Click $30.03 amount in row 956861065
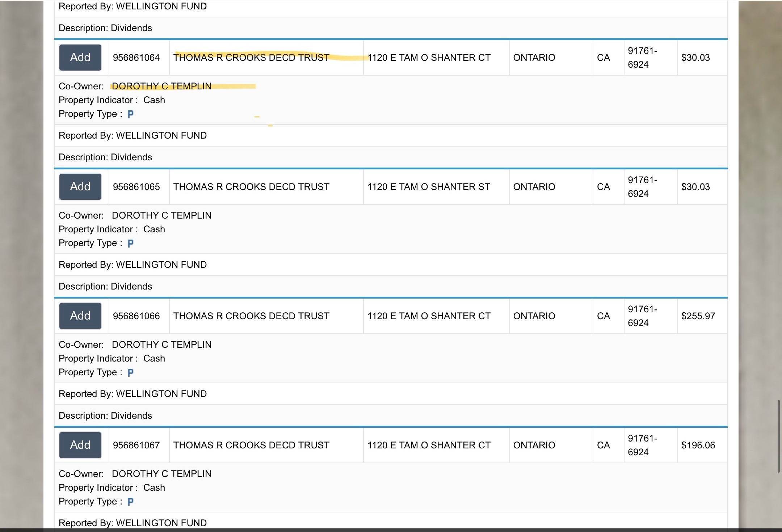This screenshot has width=782, height=532. coord(695,187)
